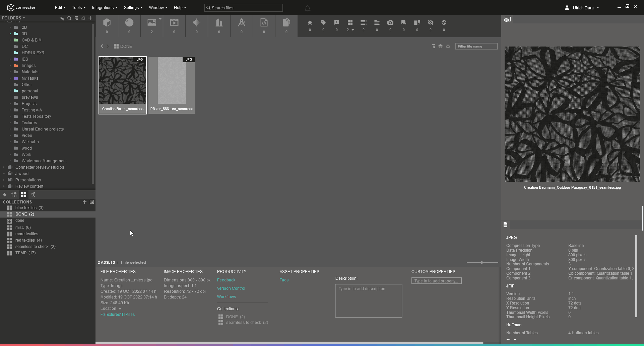
Task: Click the folder select-cursor icon
Action: [62, 18]
